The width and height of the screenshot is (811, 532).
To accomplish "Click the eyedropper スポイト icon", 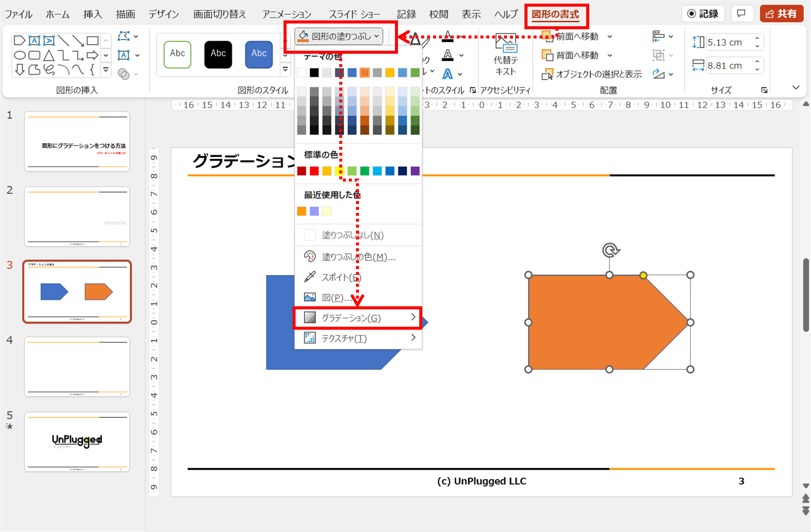I will [309, 277].
